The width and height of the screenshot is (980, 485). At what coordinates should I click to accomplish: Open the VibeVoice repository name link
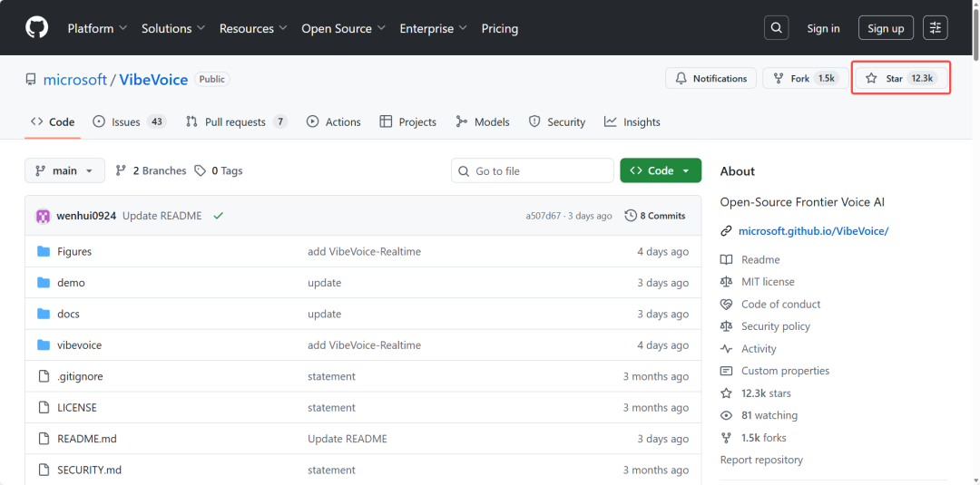coord(153,80)
